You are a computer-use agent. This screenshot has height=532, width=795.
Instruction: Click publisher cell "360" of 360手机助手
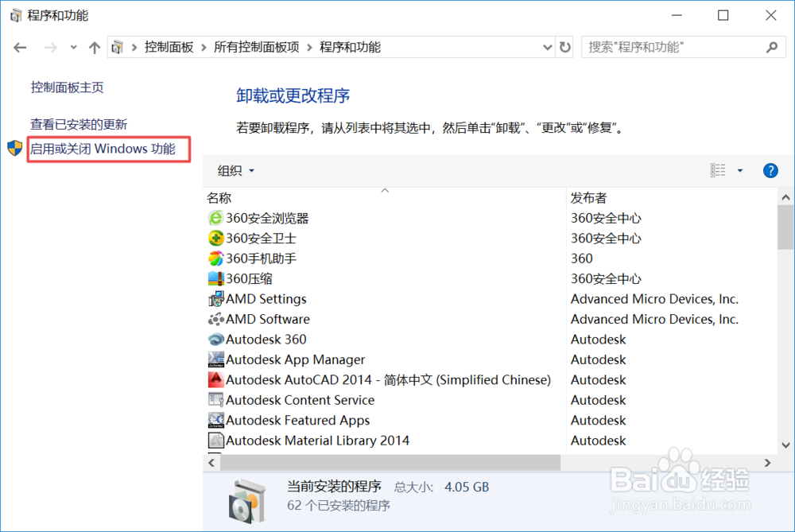click(582, 258)
